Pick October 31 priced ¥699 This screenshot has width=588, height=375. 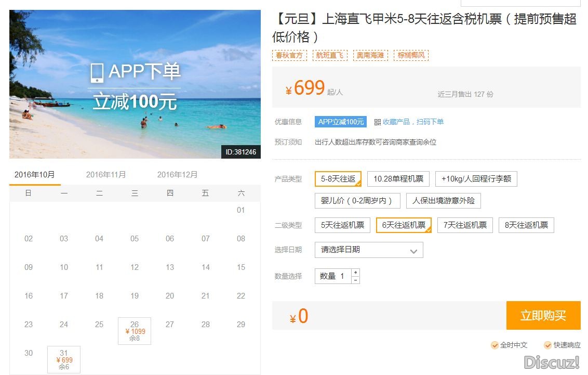coord(64,359)
